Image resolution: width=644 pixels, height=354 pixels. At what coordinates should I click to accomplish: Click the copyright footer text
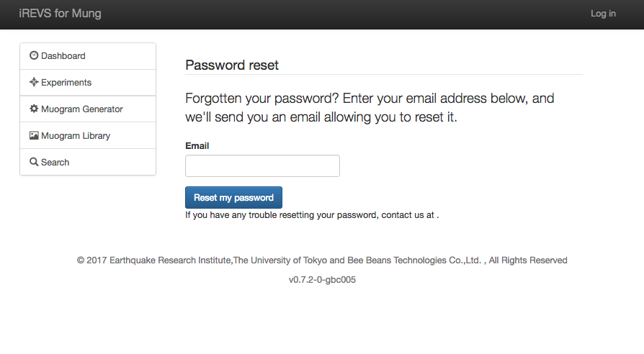point(322,260)
